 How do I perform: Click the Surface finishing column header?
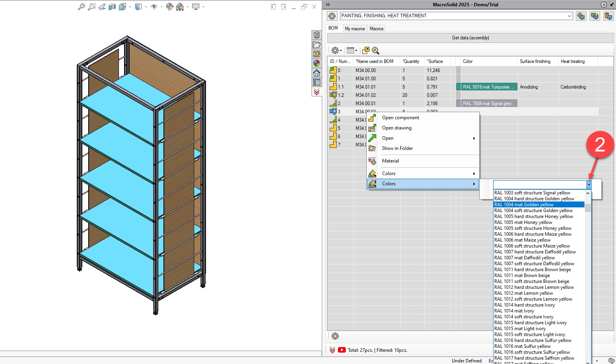pos(538,61)
